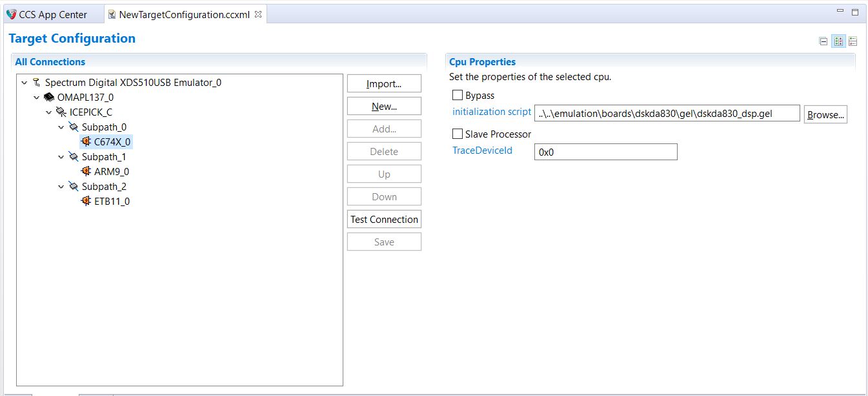The height and width of the screenshot is (396, 868).
Task: Minimize the editor pane with the minimize icon
Action: [840, 12]
